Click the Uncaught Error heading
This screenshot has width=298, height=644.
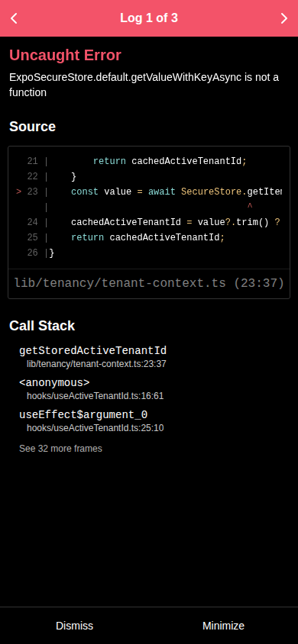coord(65,55)
